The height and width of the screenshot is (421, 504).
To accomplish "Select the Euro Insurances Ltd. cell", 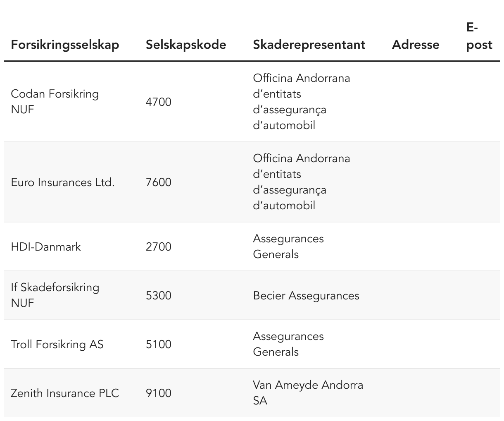I will (x=63, y=182).
